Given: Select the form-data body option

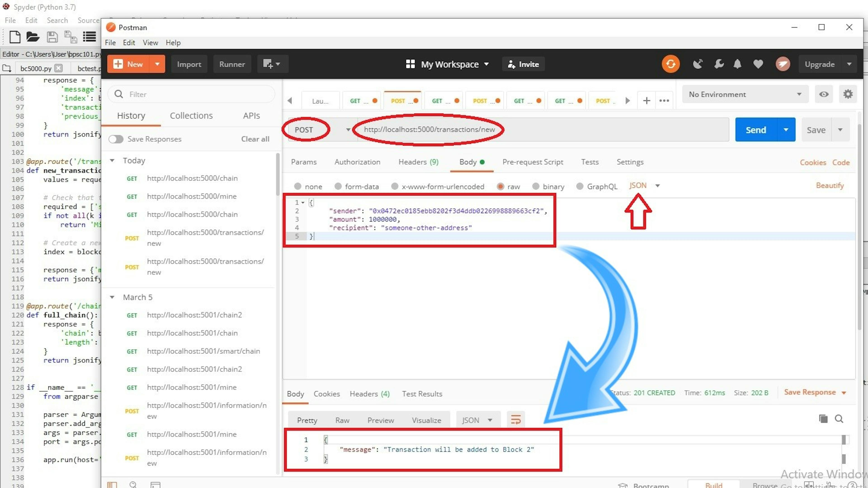Looking at the screenshot, I should pyautogui.click(x=338, y=186).
